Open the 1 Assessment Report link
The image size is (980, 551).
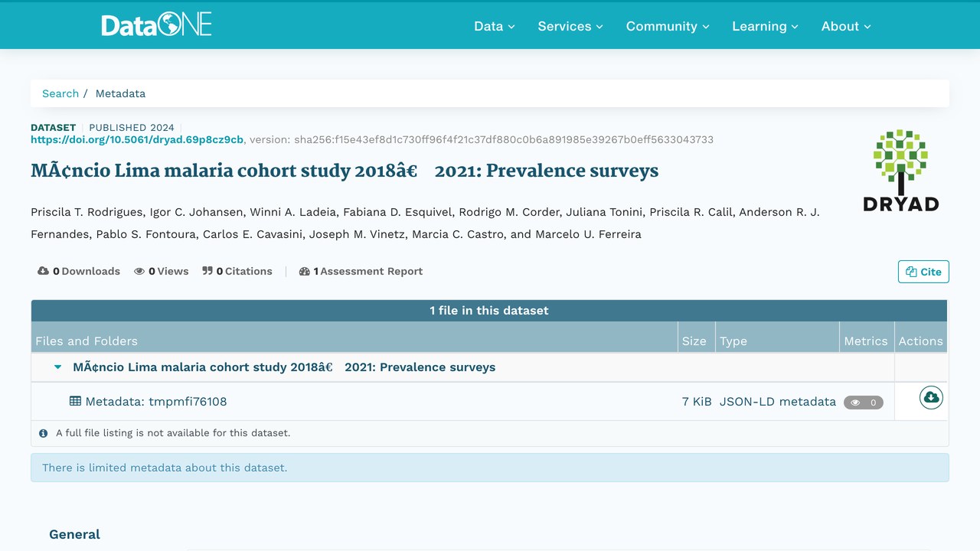pyautogui.click(x=361, y=271)
